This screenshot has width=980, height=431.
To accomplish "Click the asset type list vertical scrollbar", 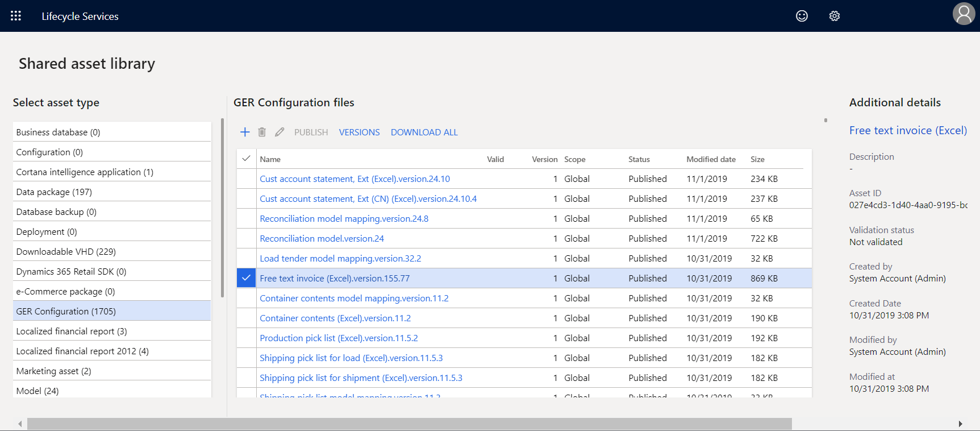I will pos(222,208).
